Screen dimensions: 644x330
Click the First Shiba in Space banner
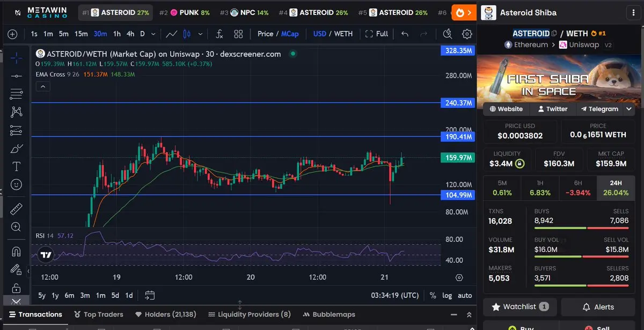pos(559,82)
